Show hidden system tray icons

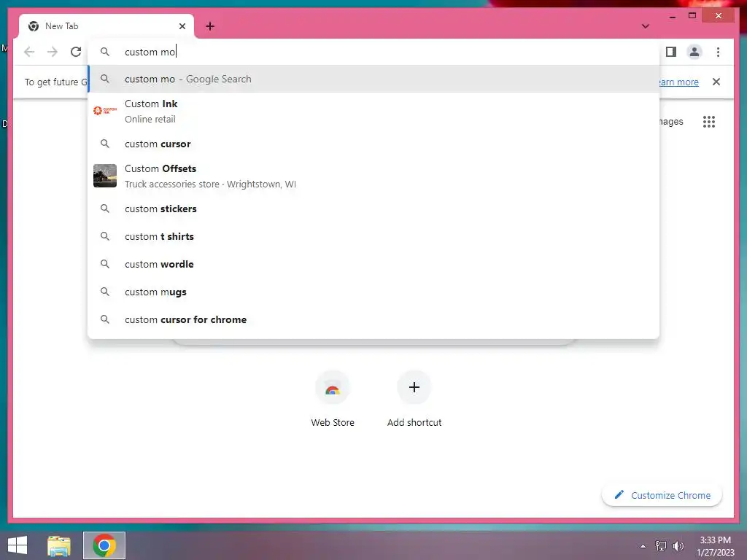point(643,546)
